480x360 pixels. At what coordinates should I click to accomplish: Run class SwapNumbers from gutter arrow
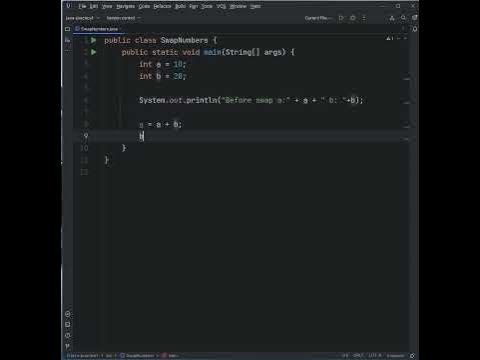pos(94,40)
